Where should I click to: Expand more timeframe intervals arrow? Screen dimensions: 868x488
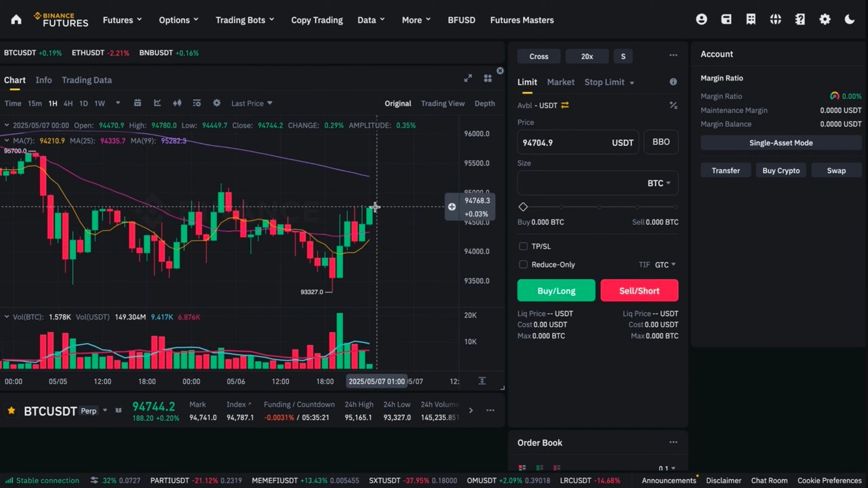click(x=118, y=103)
